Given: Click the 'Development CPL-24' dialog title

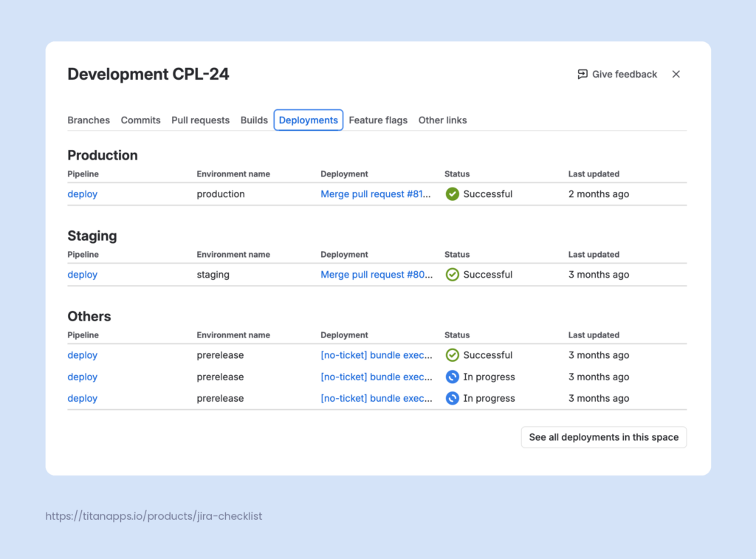Looking at the screenshot, I should (148, 75).
